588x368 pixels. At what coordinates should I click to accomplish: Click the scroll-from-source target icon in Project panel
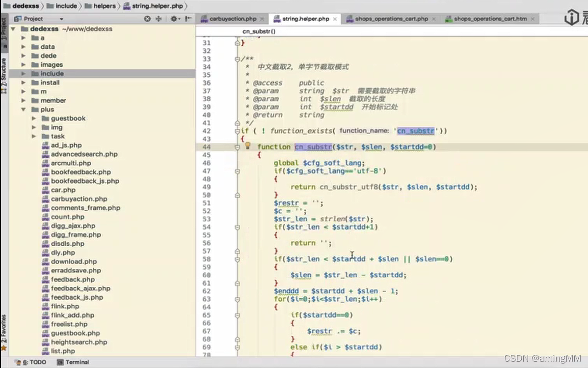pos(147,19)
